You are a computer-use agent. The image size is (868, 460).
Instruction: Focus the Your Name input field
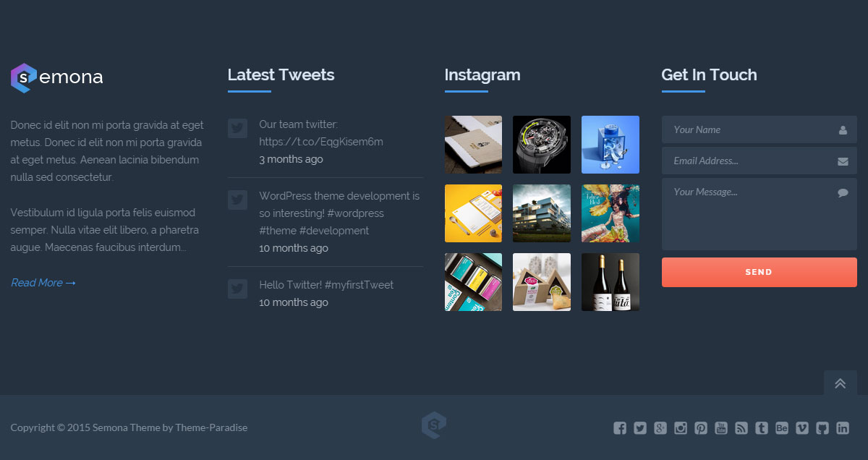759,129
